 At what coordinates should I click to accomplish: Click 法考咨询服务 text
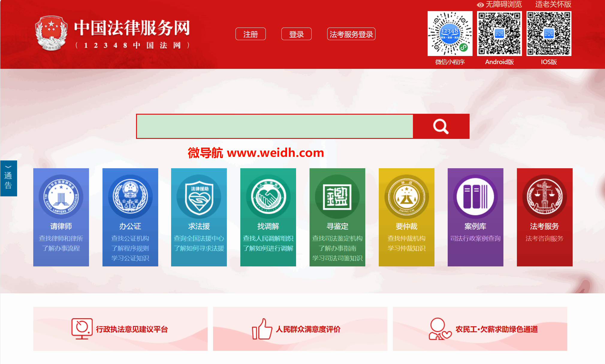pyautogui.click(x=545, y=238)
